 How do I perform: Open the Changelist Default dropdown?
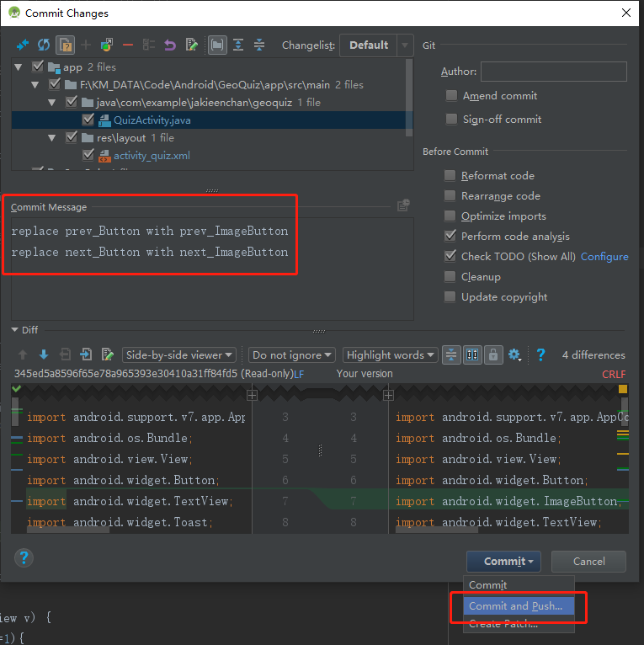point(376,45)
